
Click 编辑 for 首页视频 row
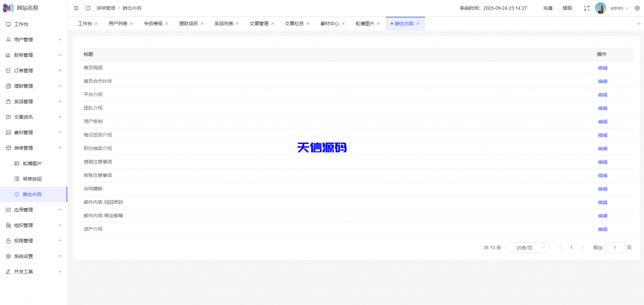(x=602, y=68)
